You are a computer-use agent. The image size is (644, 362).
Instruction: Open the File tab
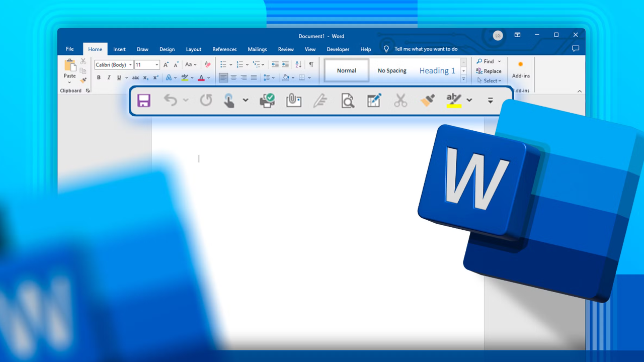click(70, 49)
